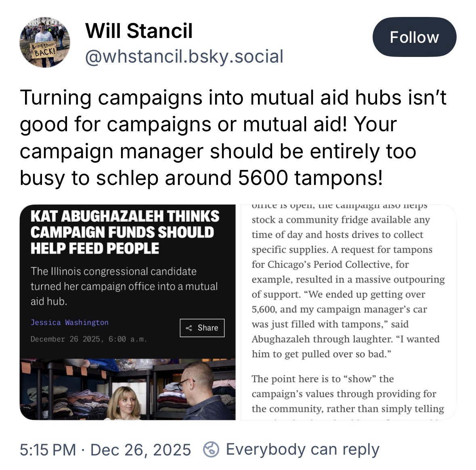Open the 5:15 PM Dec 26 timestamp
The width and height of the screenshot is (476, 470).
click(105, 449)
